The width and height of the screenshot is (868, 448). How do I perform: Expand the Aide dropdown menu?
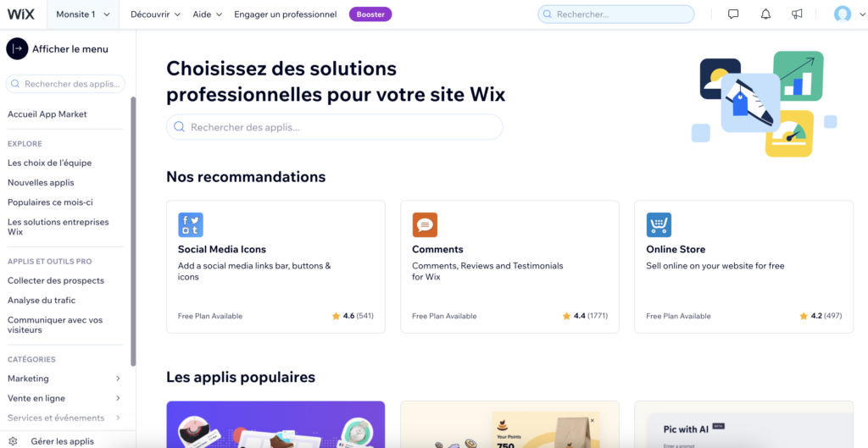click(207, 14)
